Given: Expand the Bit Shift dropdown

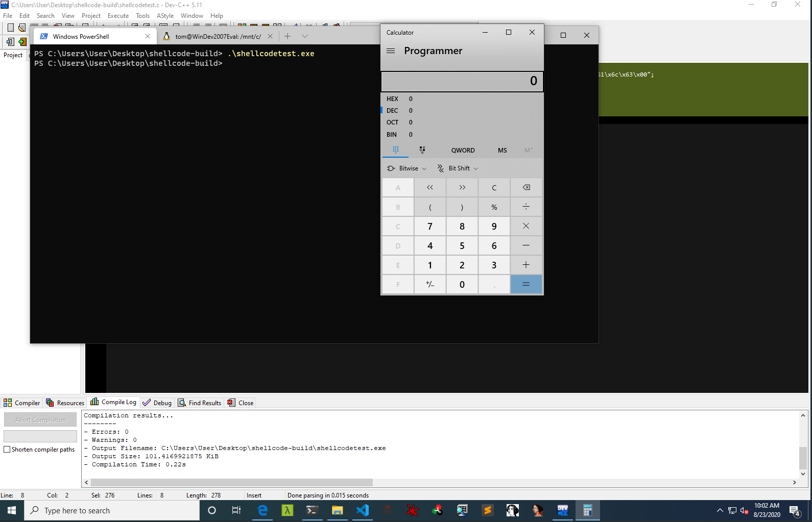Looking at the screenshot, I should pos(458,168).
